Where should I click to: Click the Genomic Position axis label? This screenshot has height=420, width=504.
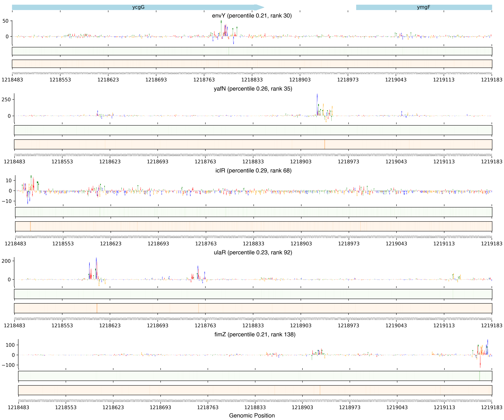click(x=252, y=415)
